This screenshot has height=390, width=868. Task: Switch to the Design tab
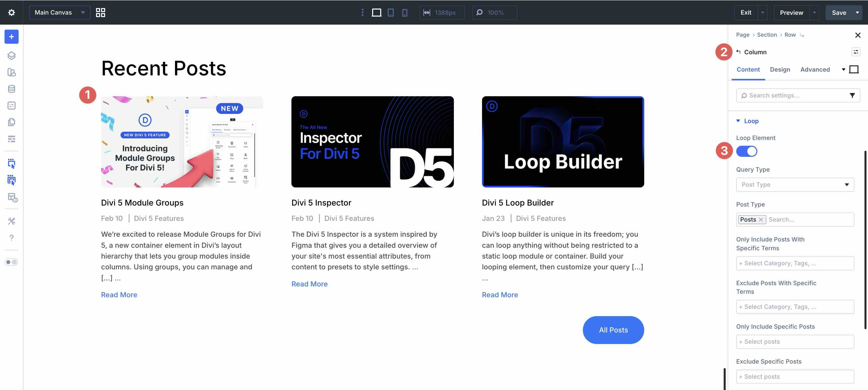point(780,69)
